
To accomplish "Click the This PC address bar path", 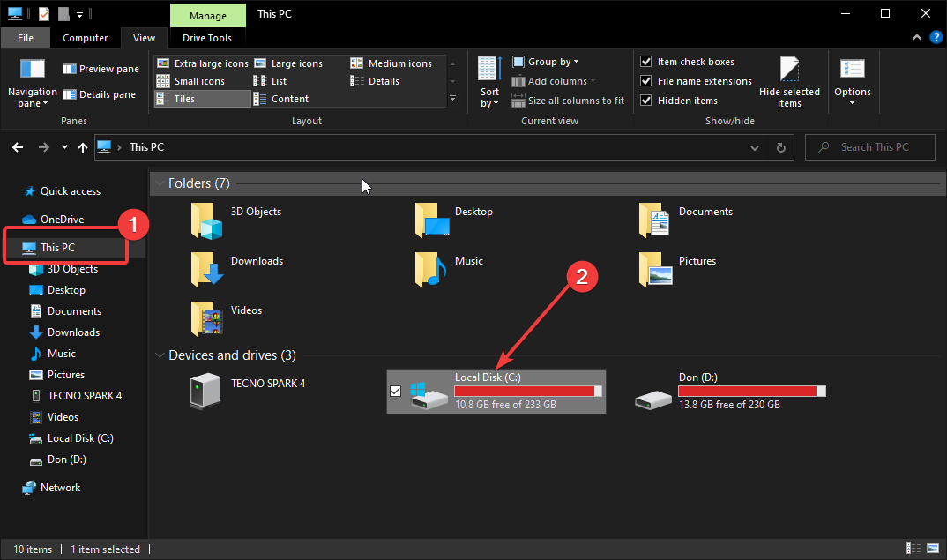I will click(146, 147).
